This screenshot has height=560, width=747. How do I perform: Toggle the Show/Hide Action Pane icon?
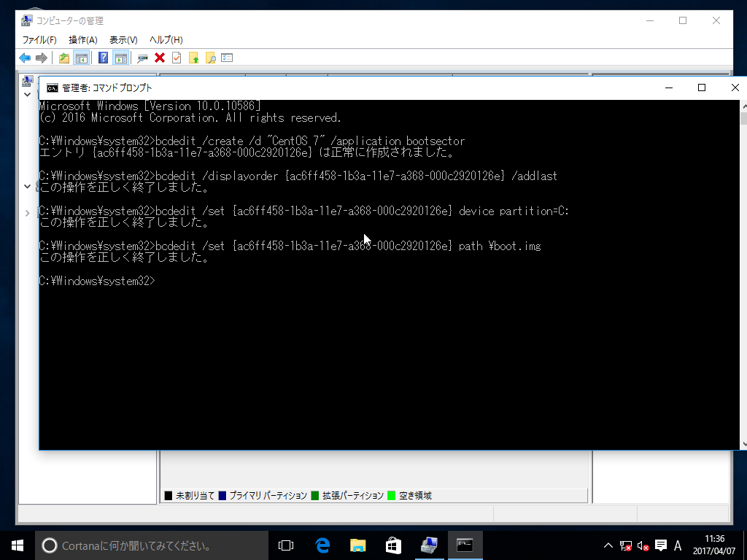click(121, 58)
